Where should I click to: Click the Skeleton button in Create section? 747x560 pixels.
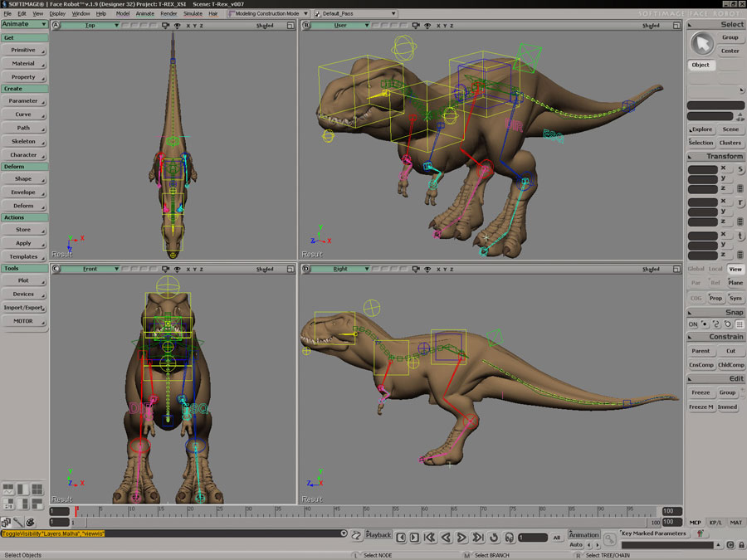pos(24,141)
